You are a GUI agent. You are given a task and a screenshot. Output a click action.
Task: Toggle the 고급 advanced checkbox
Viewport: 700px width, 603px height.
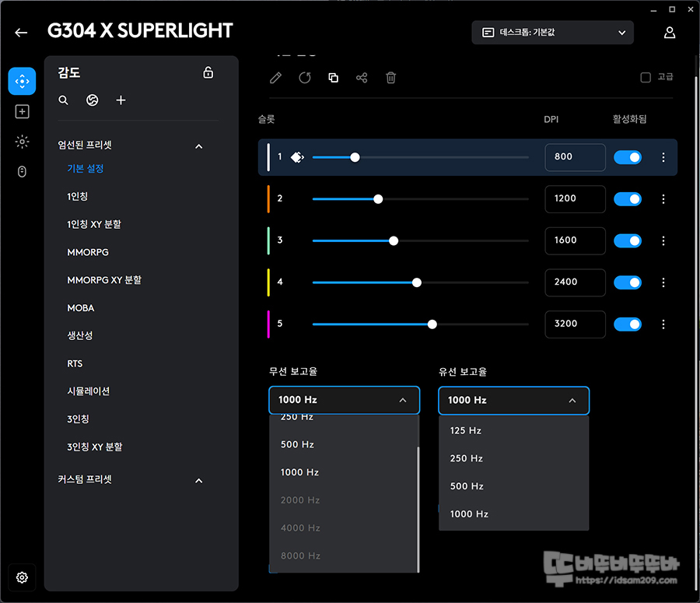tap(646, 78)
